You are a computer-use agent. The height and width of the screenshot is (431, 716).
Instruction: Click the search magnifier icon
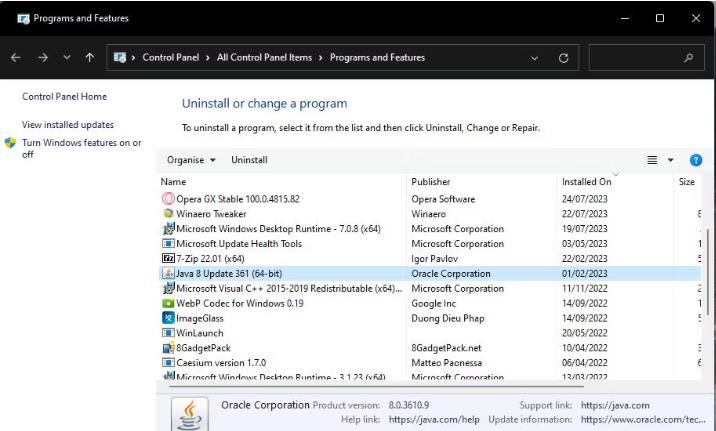coord(689,58)
